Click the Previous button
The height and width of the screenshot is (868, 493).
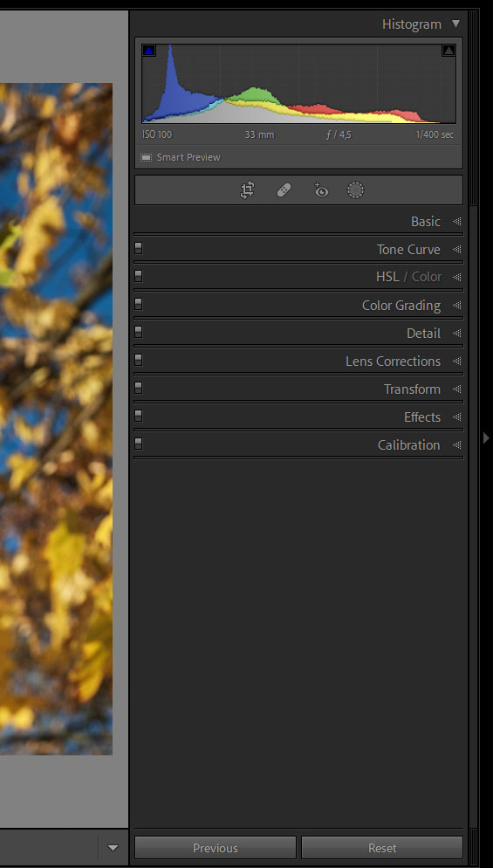[x=216, y=848]
